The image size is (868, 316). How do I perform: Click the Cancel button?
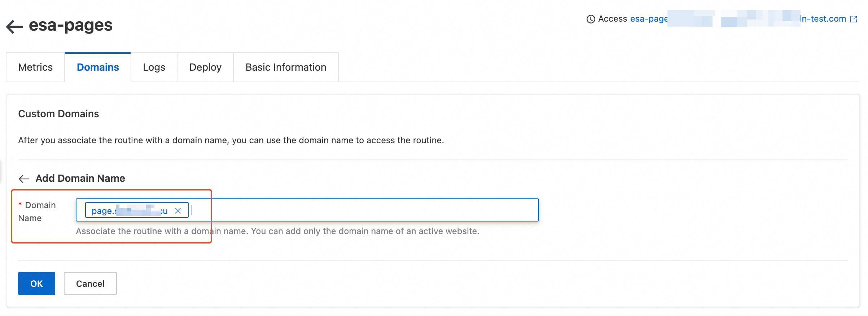point(90,284)
